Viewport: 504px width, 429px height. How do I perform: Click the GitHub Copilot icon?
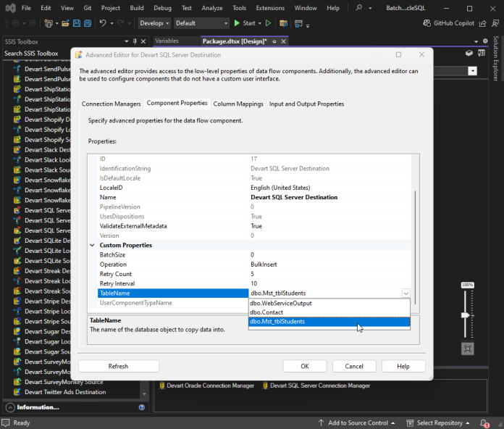coord(426,23)
